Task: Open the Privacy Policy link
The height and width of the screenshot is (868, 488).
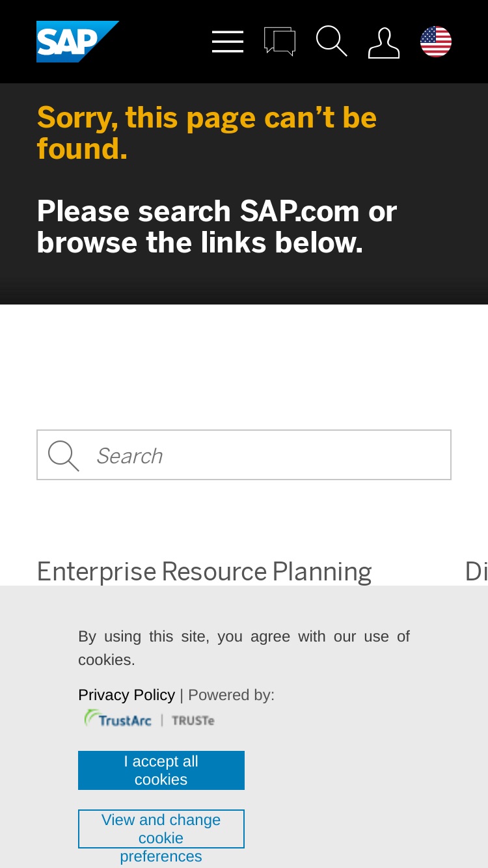Action: tap(126, 695)
